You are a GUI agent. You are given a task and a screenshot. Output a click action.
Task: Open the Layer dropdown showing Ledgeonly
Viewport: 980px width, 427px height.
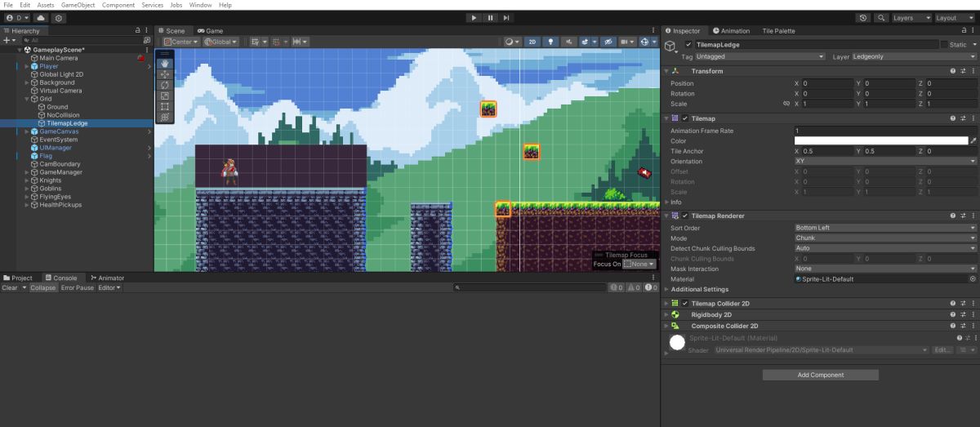pyautogui.click(x=915, y=56)
